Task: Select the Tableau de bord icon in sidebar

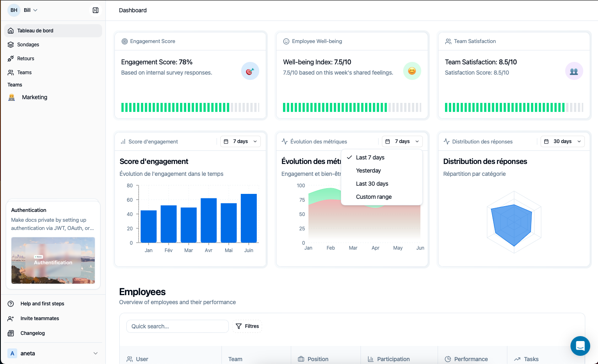Action: coord(10,30)
